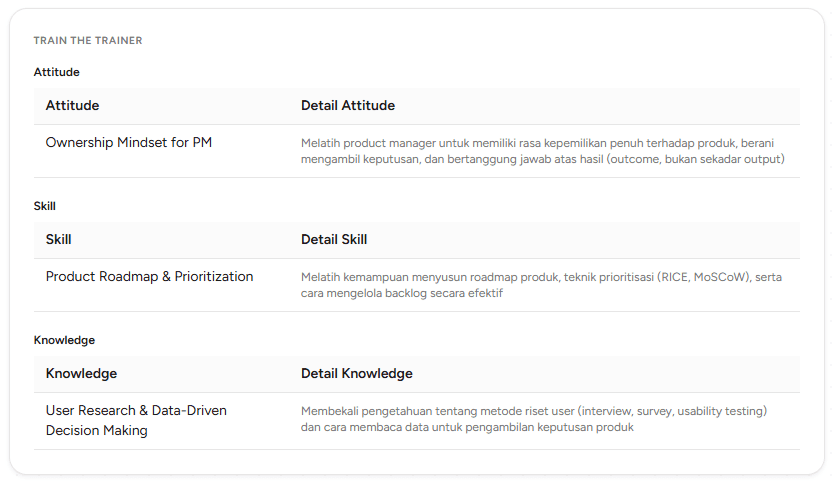The width and height of the screenshot is (834, 489).
Task: Click the Ownership Mindset description text
Action: (543, 151)
